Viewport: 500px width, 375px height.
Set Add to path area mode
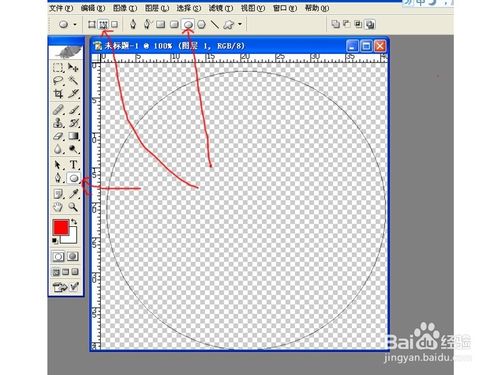[x=335, y=24]
